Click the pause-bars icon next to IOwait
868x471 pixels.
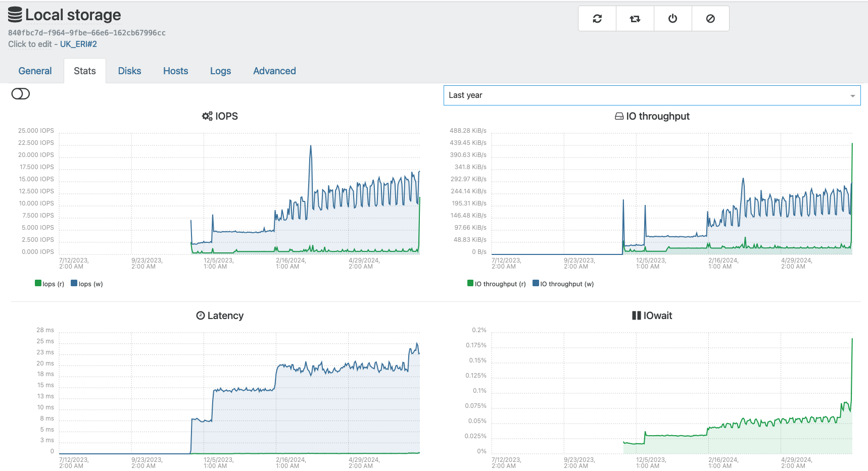click(637, 316)
